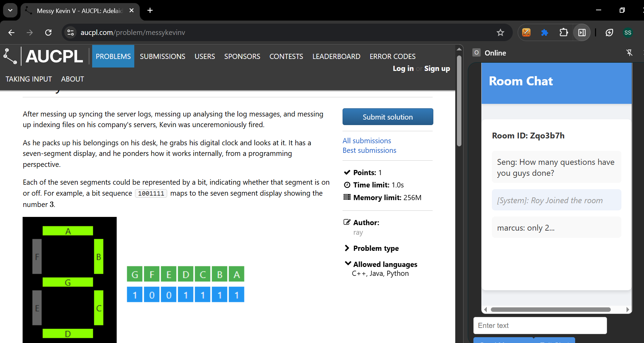Open the SPONSORS navigation tab
The height and width of the screenshot is (343, 644).
pyautogui.click(x=242, y=56)
